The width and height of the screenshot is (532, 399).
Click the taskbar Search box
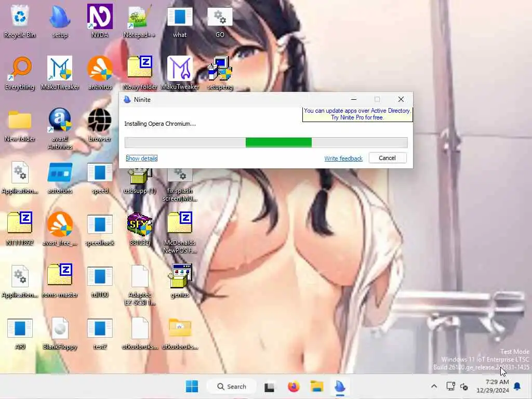(x=231, y=387)
